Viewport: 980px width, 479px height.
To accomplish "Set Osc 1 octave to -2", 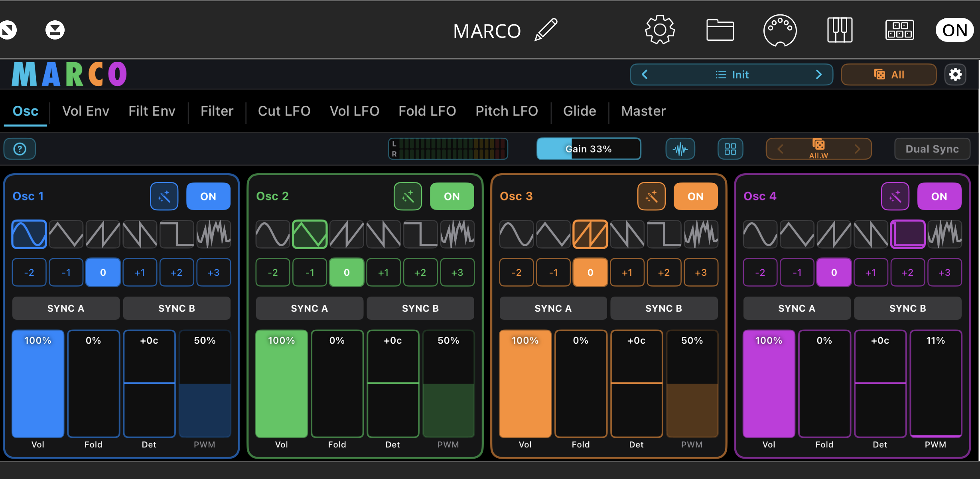I will coord(29,273).
